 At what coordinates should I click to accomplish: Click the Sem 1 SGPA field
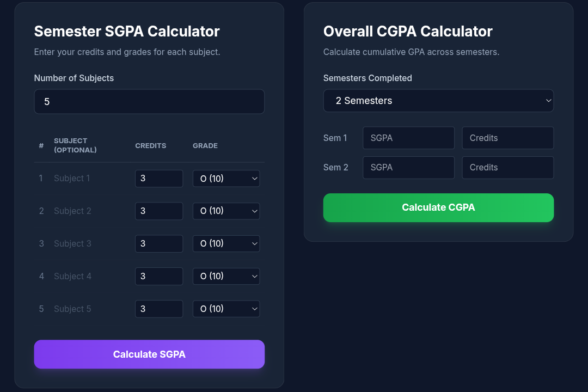408,138
